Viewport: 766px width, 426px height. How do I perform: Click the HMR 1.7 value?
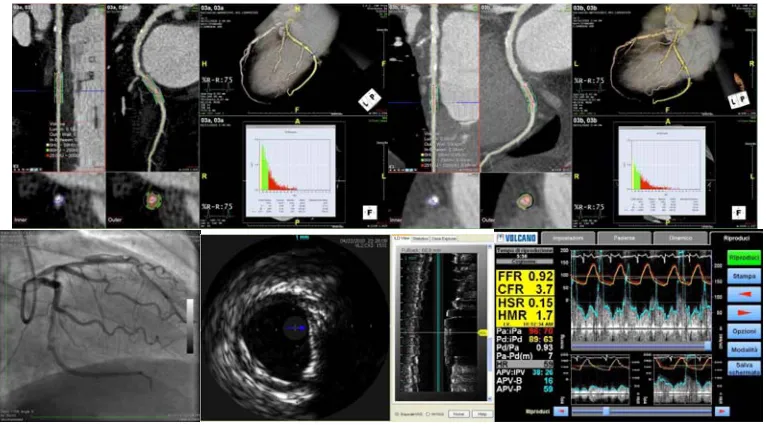(525, 316)
